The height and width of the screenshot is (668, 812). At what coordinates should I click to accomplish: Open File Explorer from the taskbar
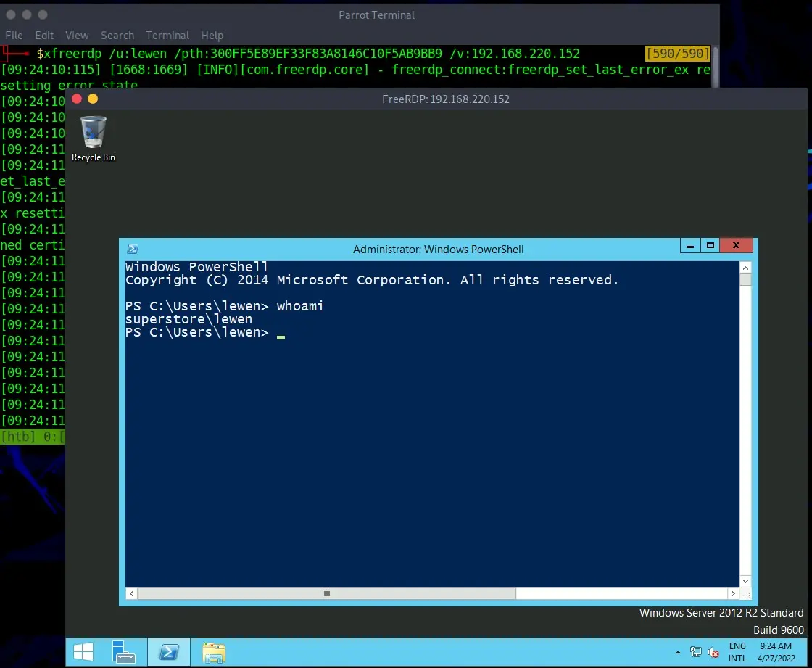(213, 653)
